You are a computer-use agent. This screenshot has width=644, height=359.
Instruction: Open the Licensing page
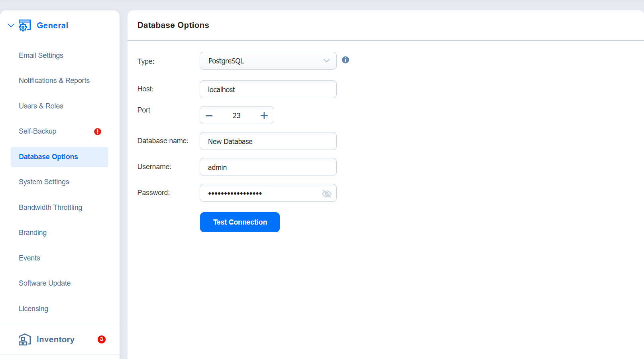[33, 309]
